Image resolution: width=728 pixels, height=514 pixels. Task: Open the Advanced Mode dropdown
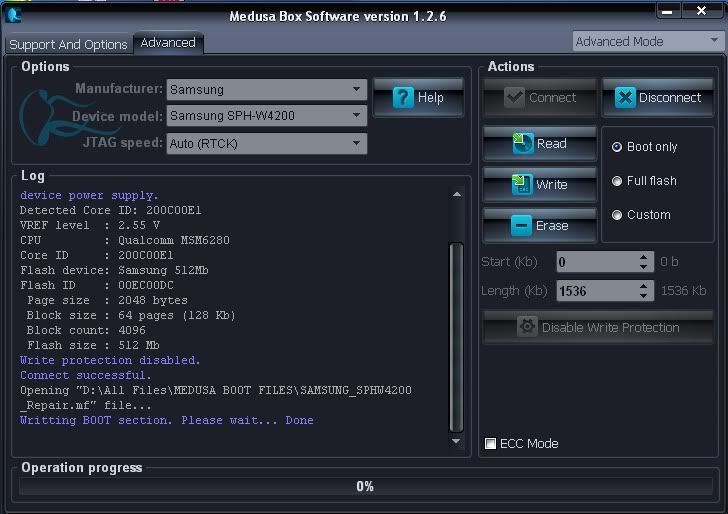tap(648, 41)
